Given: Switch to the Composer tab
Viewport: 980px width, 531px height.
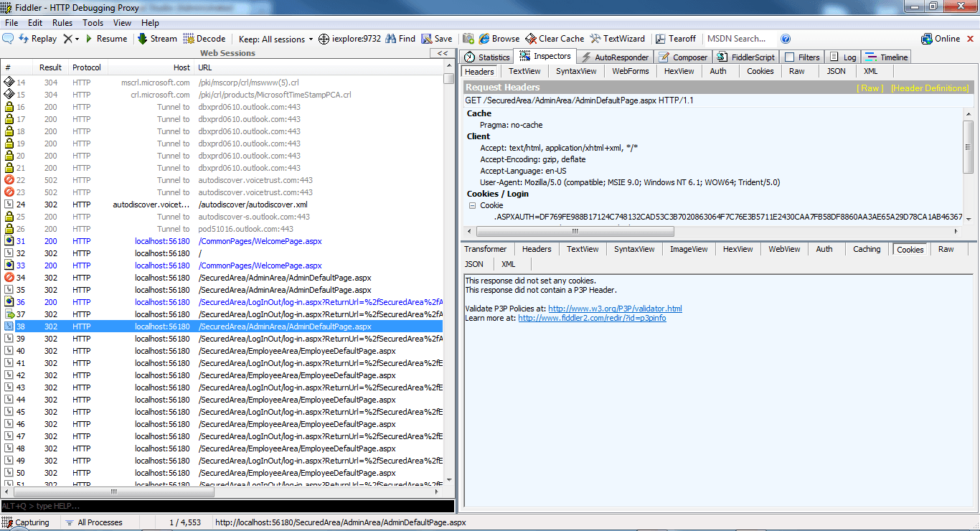Looking at the screenshot, I should pos(683,57).
